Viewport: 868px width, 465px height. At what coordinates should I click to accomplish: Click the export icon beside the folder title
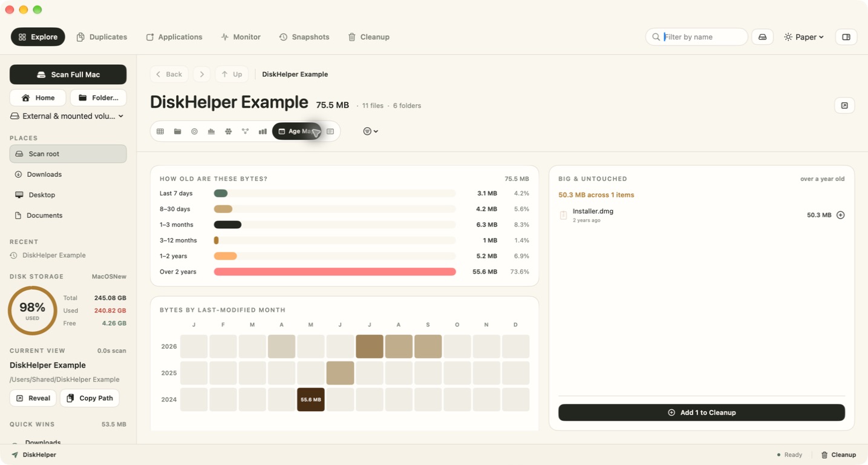pos(844,105)
